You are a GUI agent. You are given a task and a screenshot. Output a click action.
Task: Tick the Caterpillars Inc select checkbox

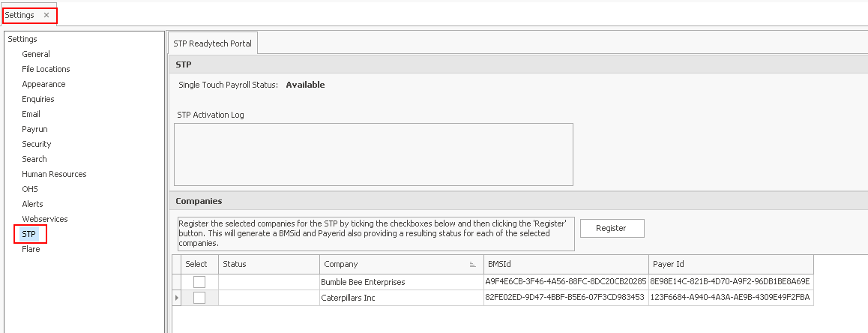point(199,298)
